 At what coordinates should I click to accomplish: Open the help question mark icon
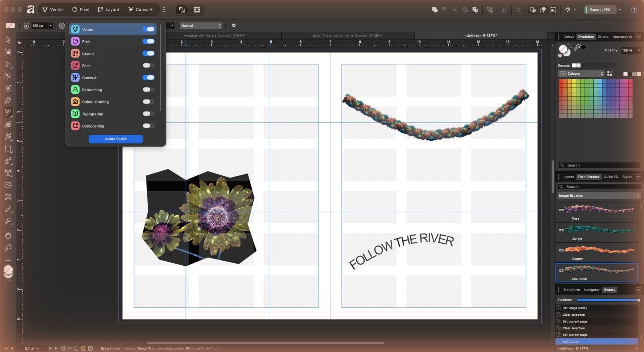pyautogui.click(x=634, y=10)
